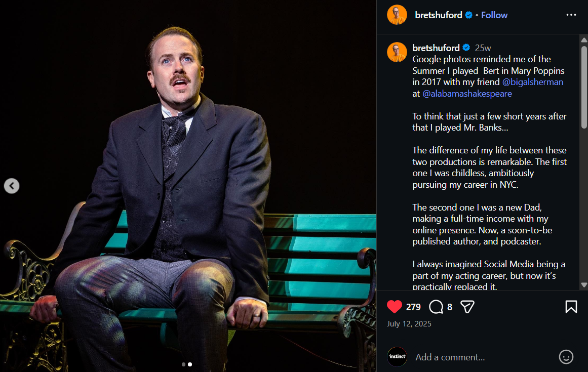Click bretshuford avatar beside caption
The height and width of the screenshot is (372, 588).
pos(397,52)
